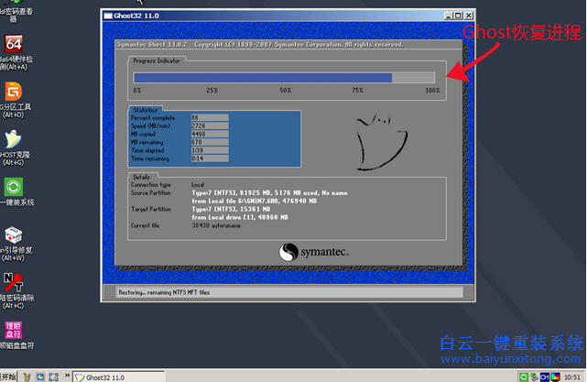Launch the NT login password clear icon
The image size is (588, 382).
(x=14, y=281)
